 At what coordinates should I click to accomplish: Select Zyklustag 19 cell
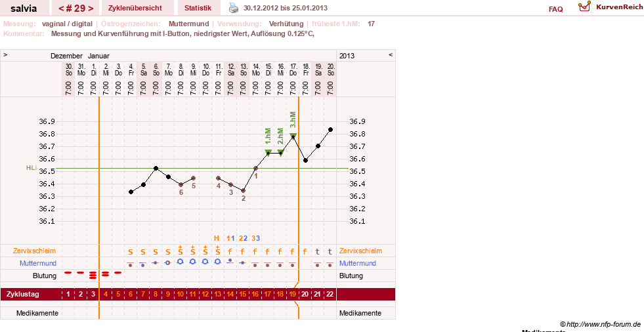coord(292,294)
